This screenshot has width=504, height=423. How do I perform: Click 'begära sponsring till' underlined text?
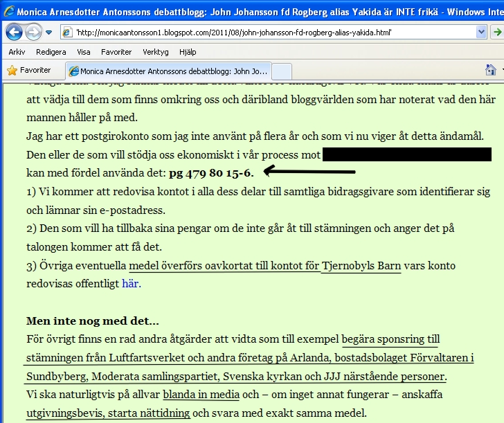[390, 339]
